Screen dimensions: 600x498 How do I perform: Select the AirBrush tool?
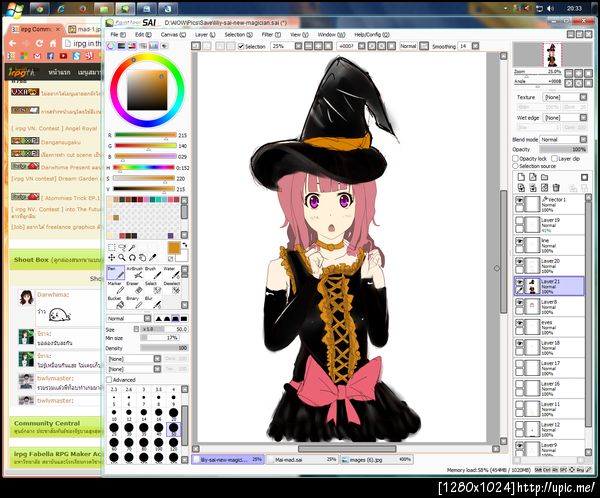pos(134,273)
